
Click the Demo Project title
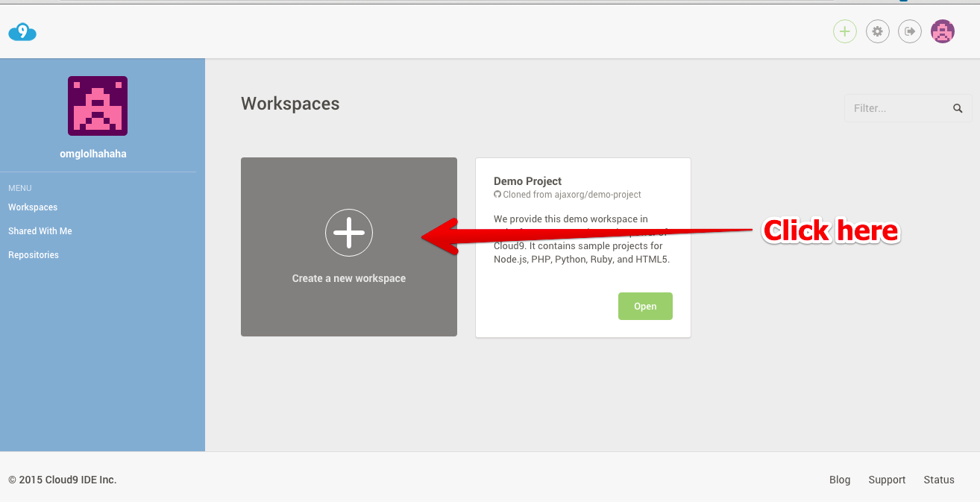click(x=527, y=181)
